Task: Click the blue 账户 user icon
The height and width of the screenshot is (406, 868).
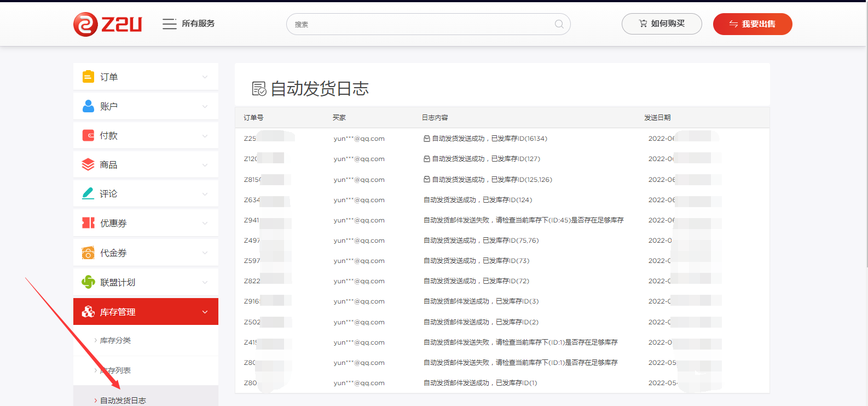Action: tap(88, 106)
